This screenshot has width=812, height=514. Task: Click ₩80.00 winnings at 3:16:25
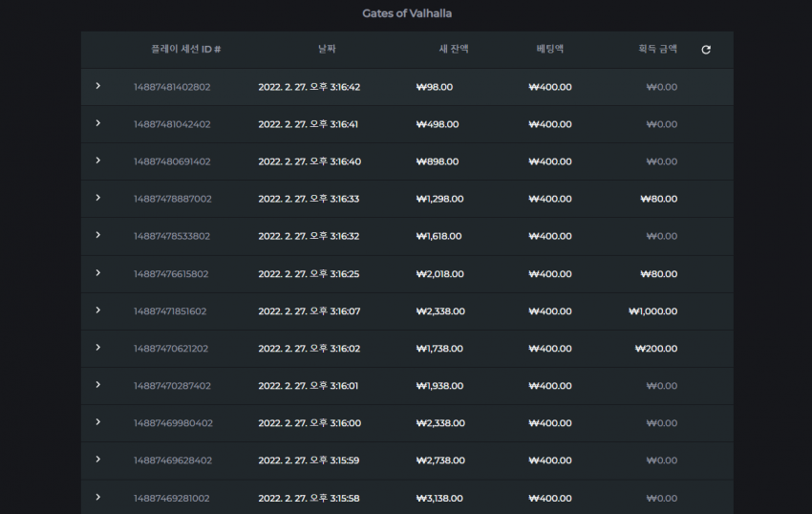pyautogui.click(x=659, y=274)
